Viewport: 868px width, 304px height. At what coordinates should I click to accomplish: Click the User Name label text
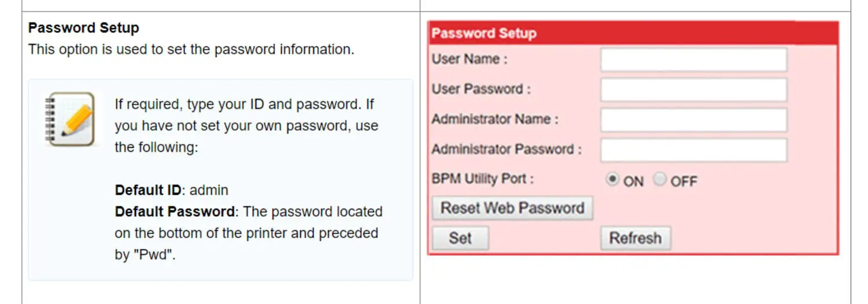tap(469, 59)
